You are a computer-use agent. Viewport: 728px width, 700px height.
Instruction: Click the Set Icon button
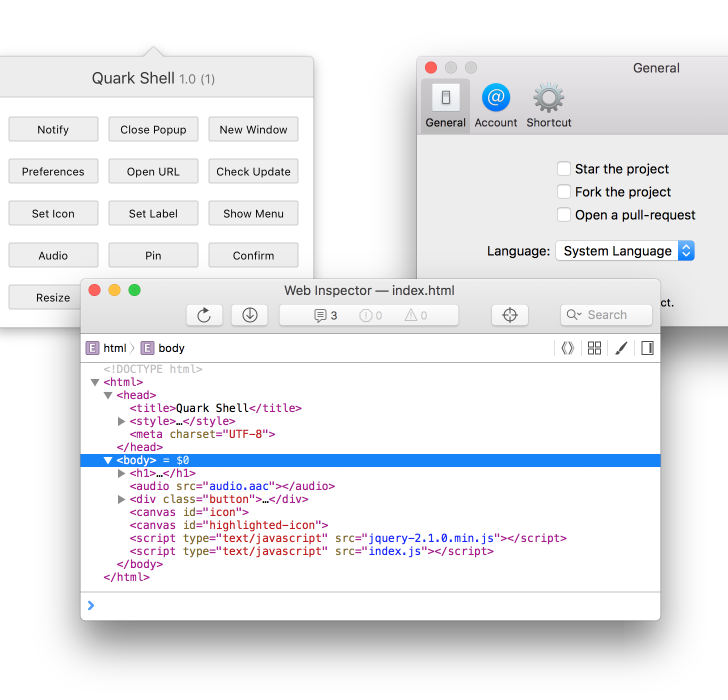click(53, 213)
